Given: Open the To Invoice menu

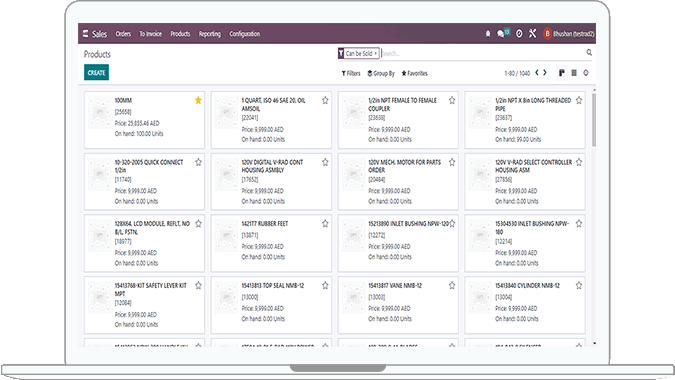Looking at the screenshot, I should pyautogui.click(x=150, y=34).
